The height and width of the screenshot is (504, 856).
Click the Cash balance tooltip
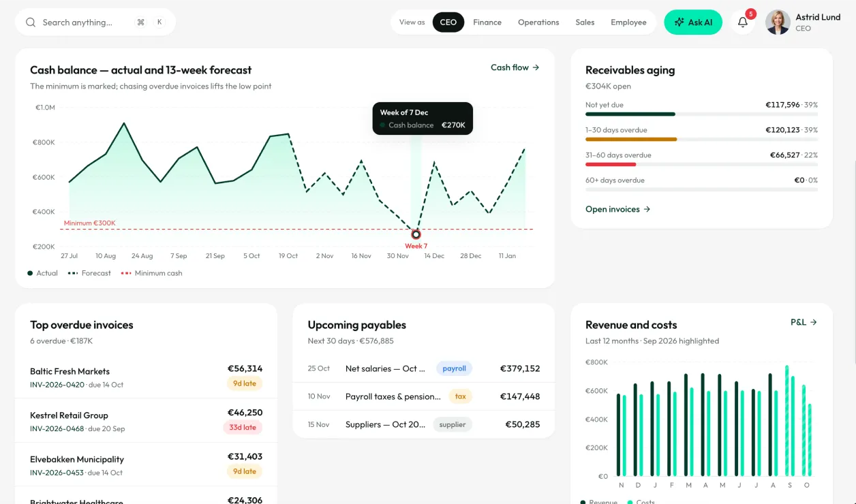point(423,119)
